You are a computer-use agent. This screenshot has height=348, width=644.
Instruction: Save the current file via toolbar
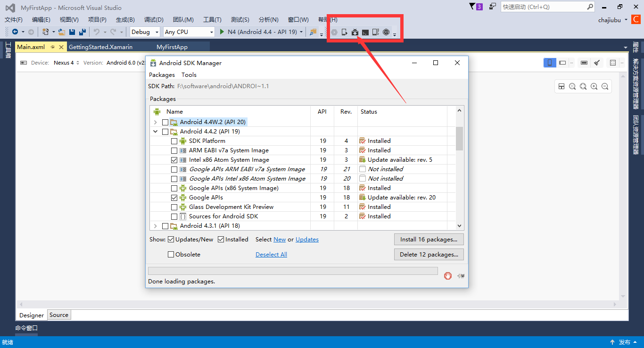pyautogui.click(x=72, y=32)
